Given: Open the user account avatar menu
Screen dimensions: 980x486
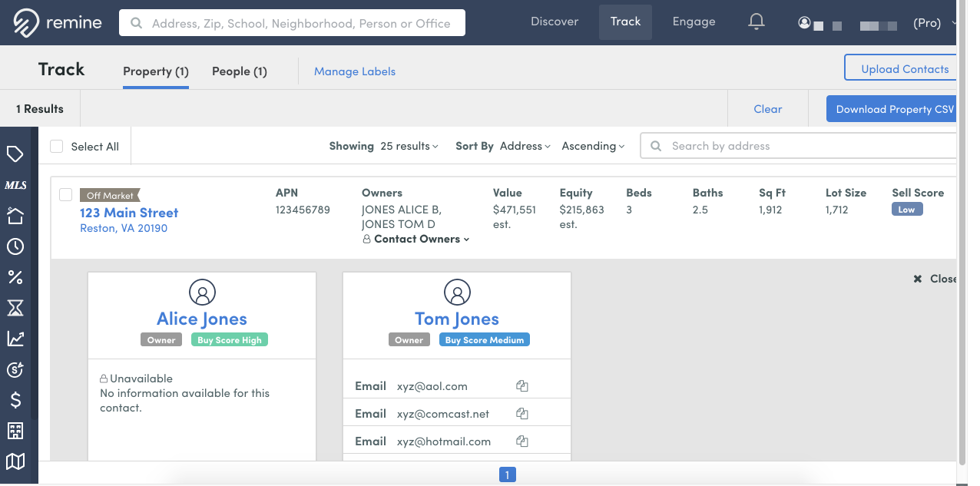Looking at the screenshot, I should 804,23.
